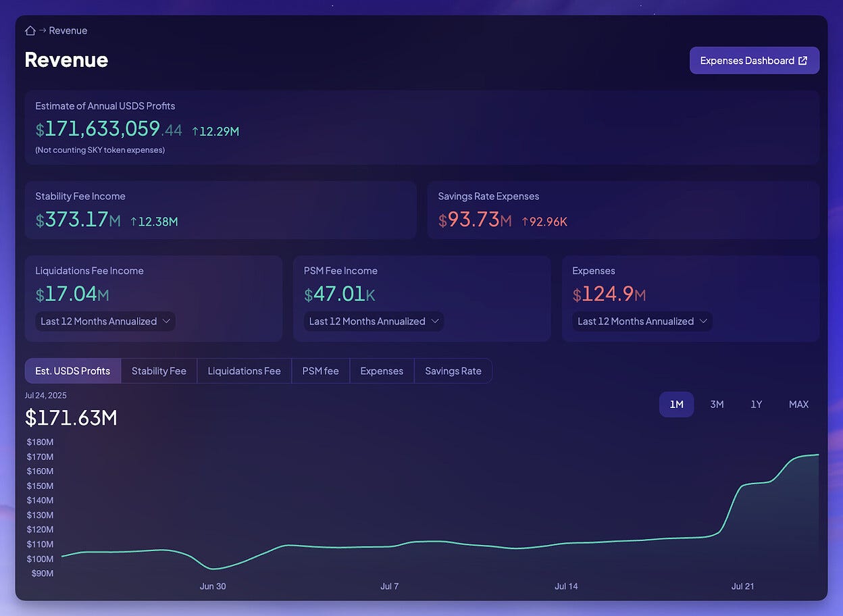Switch to the Stability Fee tab
The width and height of the screenshot is (843, 616).
(x=159, y=371)
